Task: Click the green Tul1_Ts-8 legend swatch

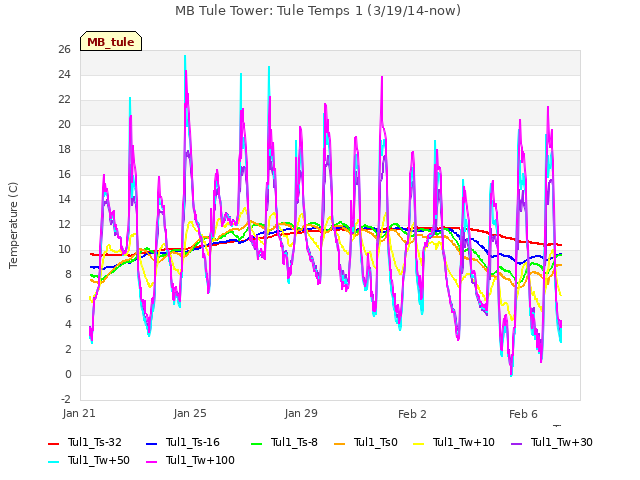Action: point(256,443)
